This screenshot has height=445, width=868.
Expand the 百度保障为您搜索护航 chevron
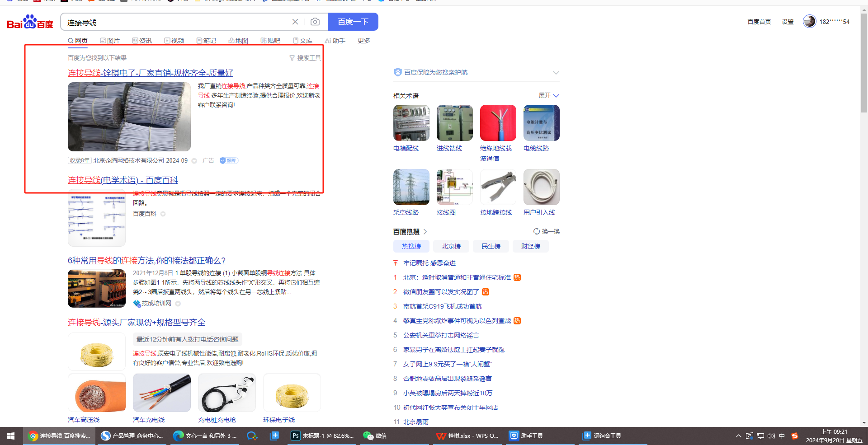[556, 72]
